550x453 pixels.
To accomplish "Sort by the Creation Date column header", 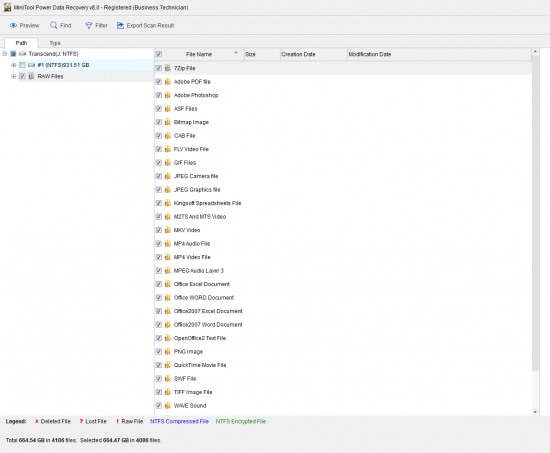I will [x=314, y=54].
